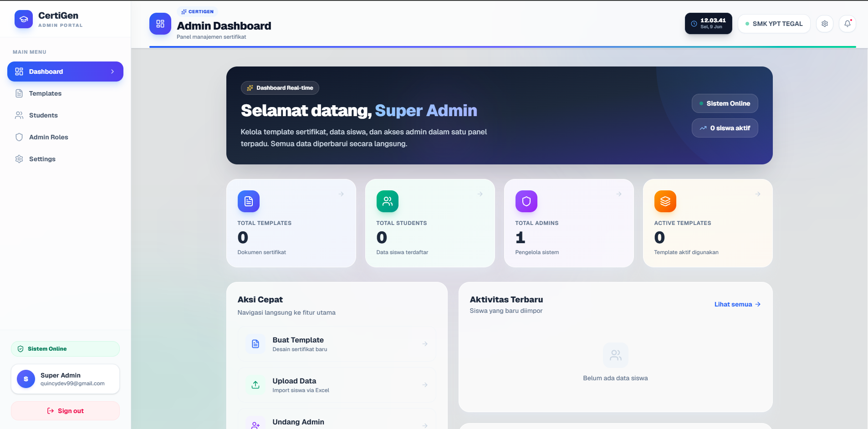Click the Total Templates document icon
Screen dimensions: 868x429
click(x=249, y=201)
